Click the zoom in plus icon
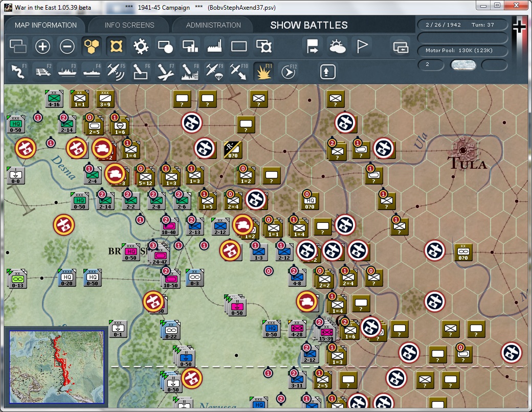Viewport: 532px width, 412px height. (x=42, y=47)
